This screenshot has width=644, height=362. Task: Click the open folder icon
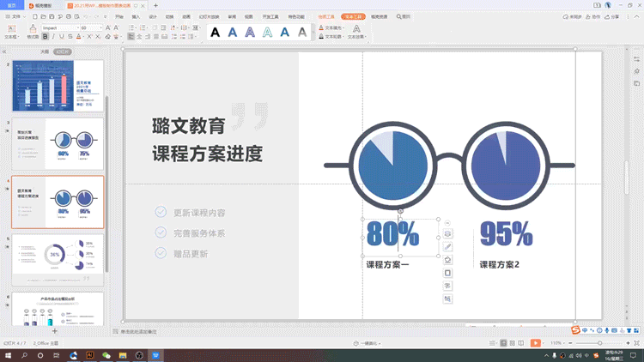pyautogui.click(x=43, y=17)
